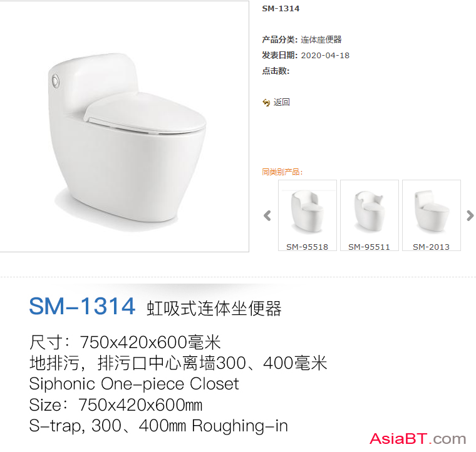Viewport: 476px width, 452px height.
Task: Click the Siphonic One-piece Closet text line
Action: coord(134,384)
